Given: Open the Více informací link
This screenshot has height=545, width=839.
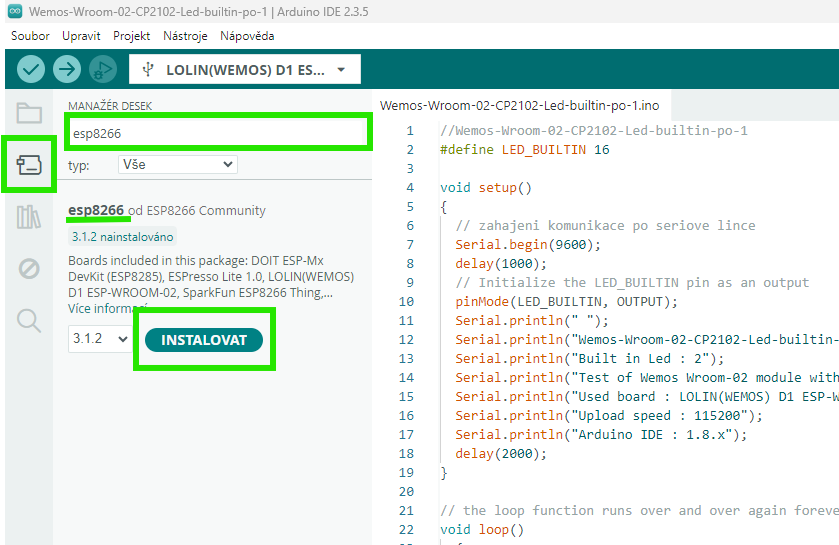Looking at the screenshot, I should click(107, 309).
